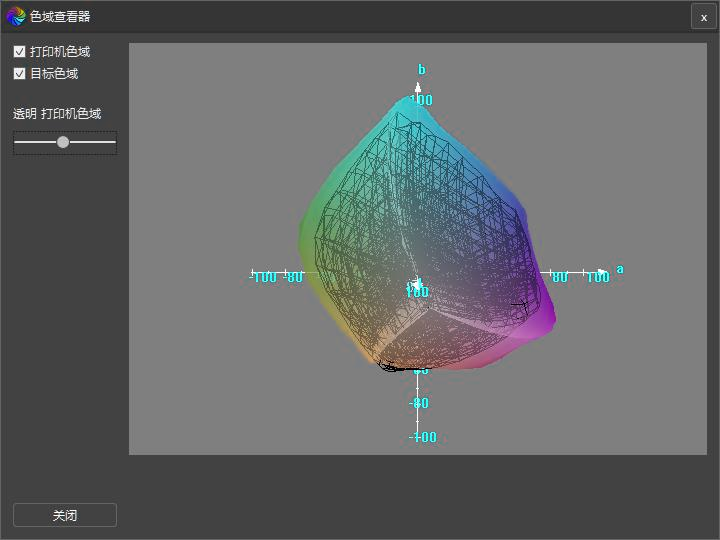Screen dimensions: 720x540
Task: Click the 100 label at right of a axis
Action: pyautogui.click(x=597, y=278)
